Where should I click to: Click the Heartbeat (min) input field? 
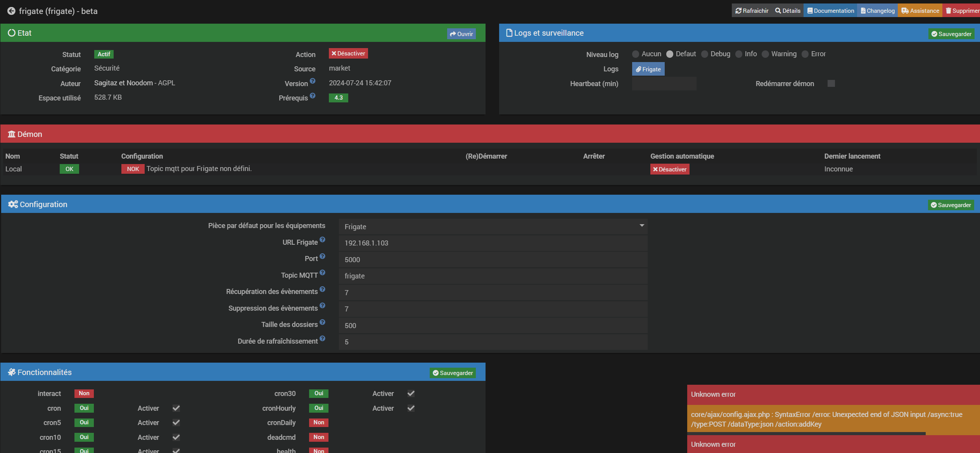tap(664, 84)
